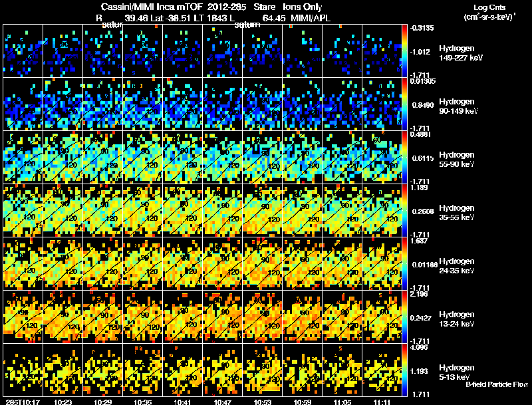Click the -1.012 colorbar midpoint value
This screenshot has height=405, width=532.
[420, 52]
